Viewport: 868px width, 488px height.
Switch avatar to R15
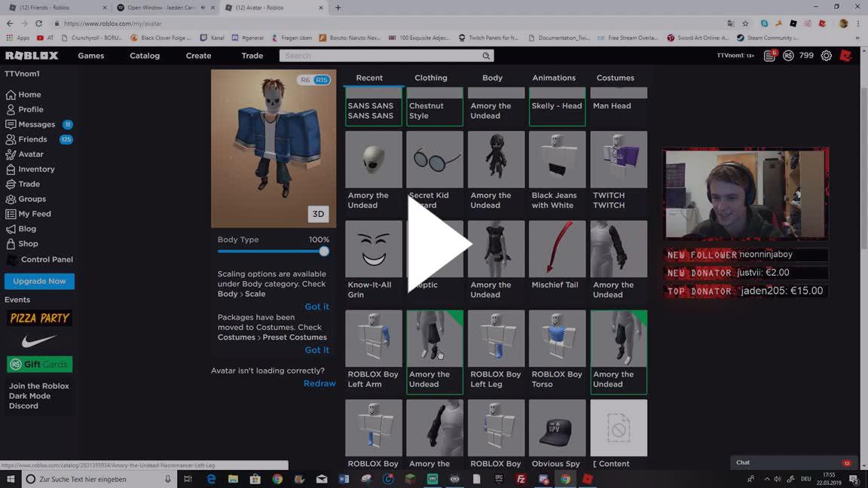322,81
